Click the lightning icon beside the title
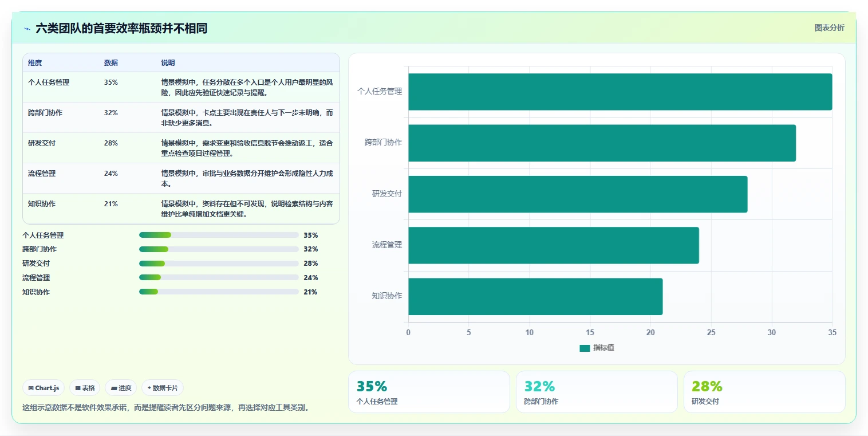Screen dimensions: 868x436 (27, 29)
